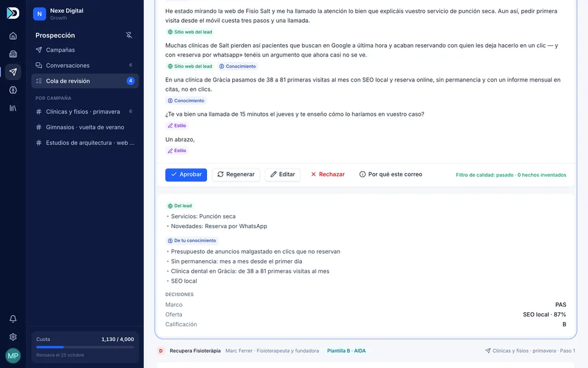Open Cola de revisión
588x368 pixels.
coord(85,81)
